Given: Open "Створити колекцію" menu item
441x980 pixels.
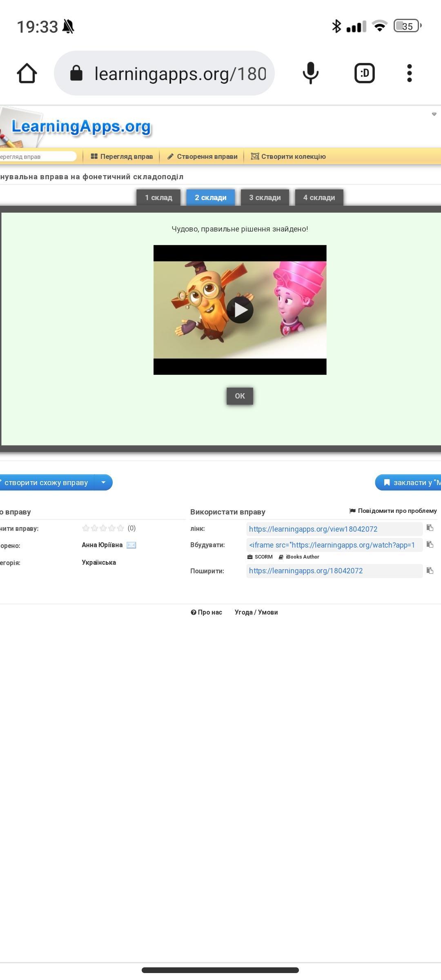Looking at the screenshot, I should coord(288,156).
